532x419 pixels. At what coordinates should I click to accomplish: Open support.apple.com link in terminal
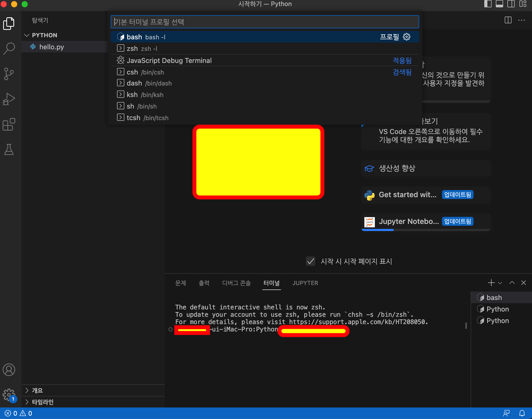(x=357, y=322)
